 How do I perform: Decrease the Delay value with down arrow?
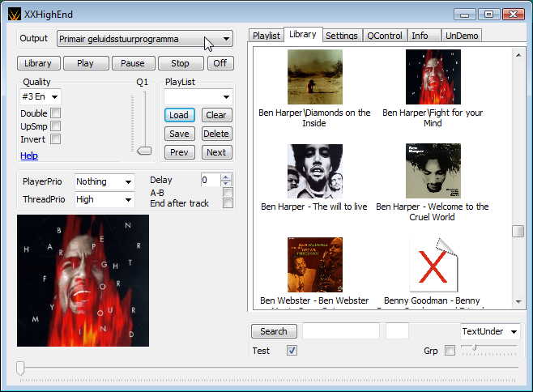click(x=226, y=183)
